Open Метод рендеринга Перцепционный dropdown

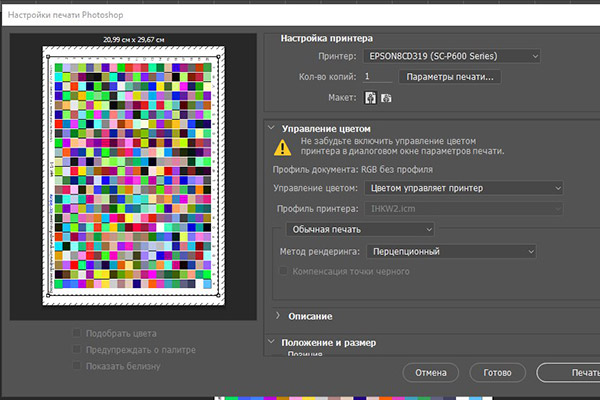pos(451,251)
